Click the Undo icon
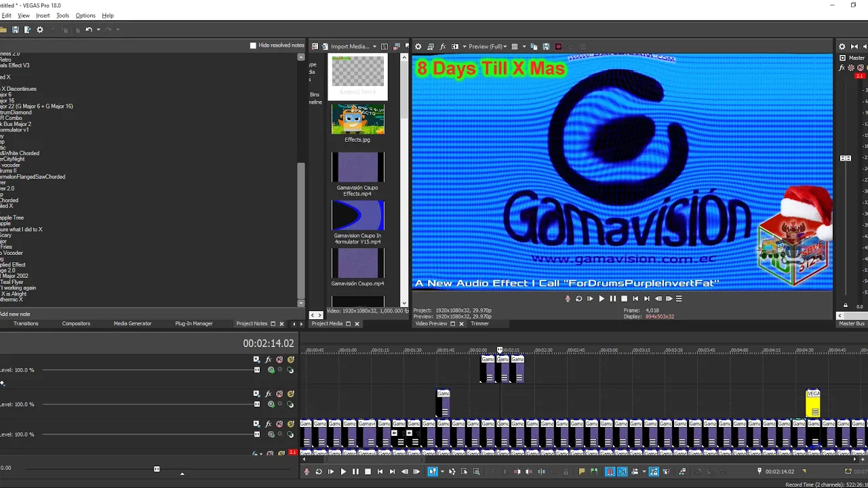 click(x=89, y=30)
